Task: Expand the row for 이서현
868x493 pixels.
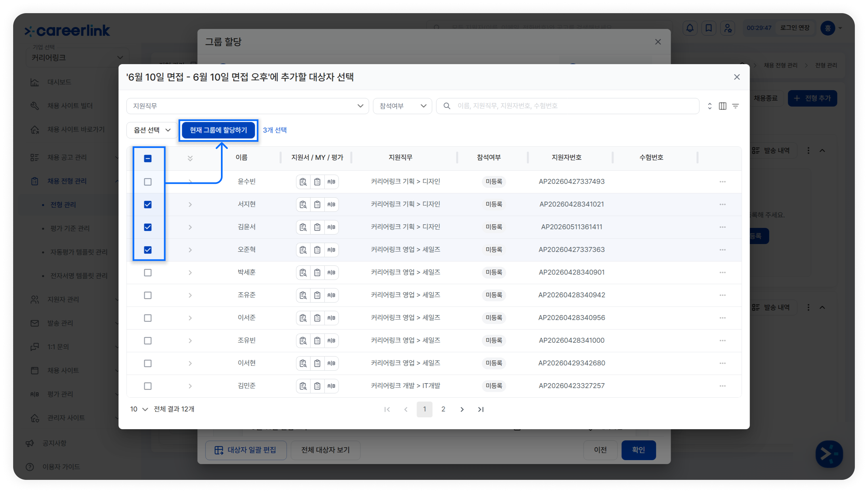Action: [190, 363]
